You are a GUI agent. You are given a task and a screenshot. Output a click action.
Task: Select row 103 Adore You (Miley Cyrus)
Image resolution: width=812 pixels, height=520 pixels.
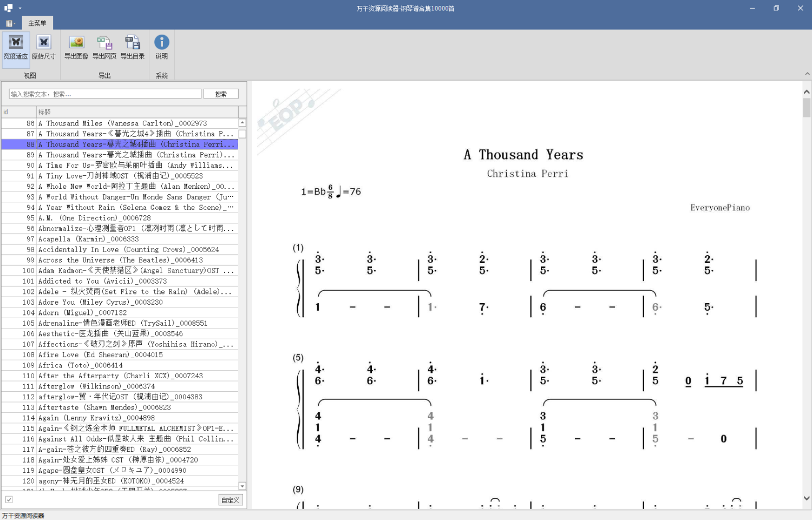pos(120,302)
